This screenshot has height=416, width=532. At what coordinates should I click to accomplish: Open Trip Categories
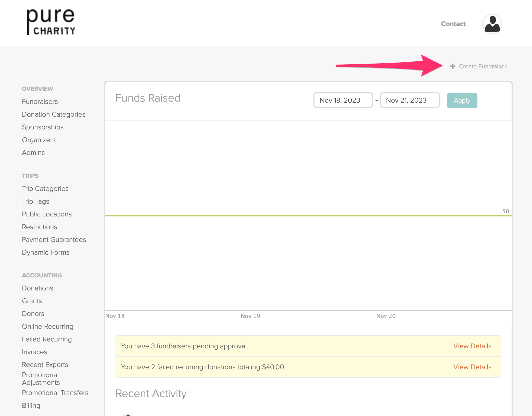[x=45, y=189]
